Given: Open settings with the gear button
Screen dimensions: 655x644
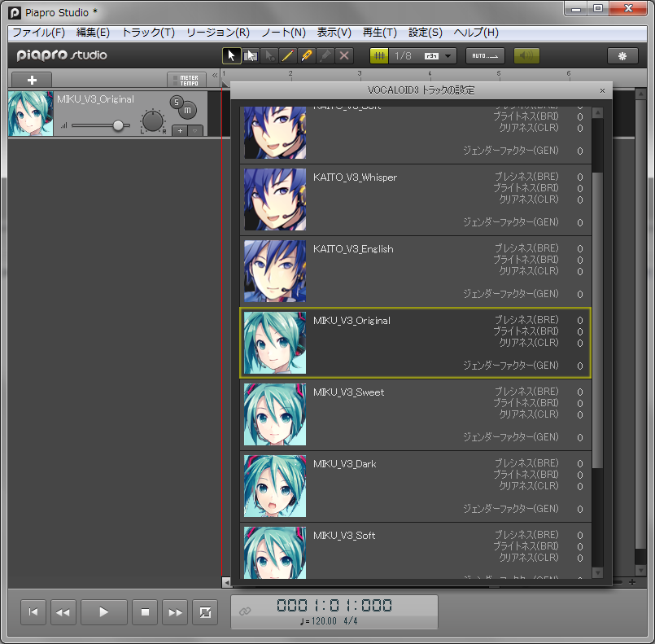Looking at the screenshot, I should click(622, 56).
